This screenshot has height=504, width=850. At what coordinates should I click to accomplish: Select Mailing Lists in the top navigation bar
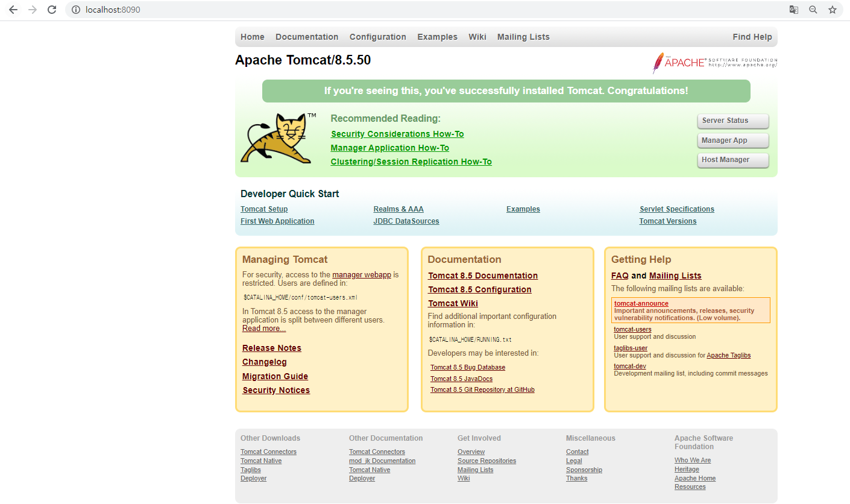click(x=523, y=37)
